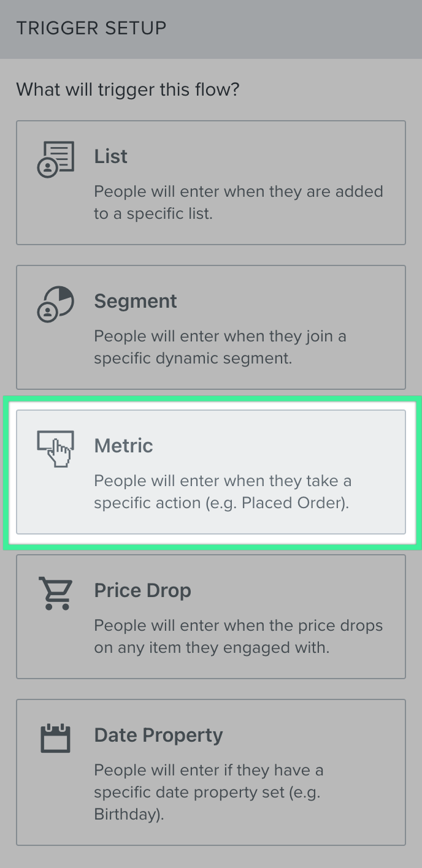Choose the Price Drop trigger title
Screen dimensions: 422x868
pos(142,590)
